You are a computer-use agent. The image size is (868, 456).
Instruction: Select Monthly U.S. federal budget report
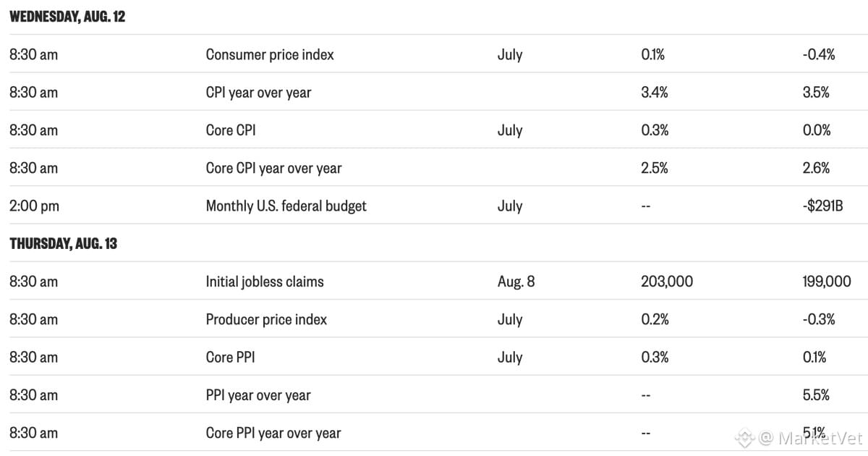click(286, 206)
